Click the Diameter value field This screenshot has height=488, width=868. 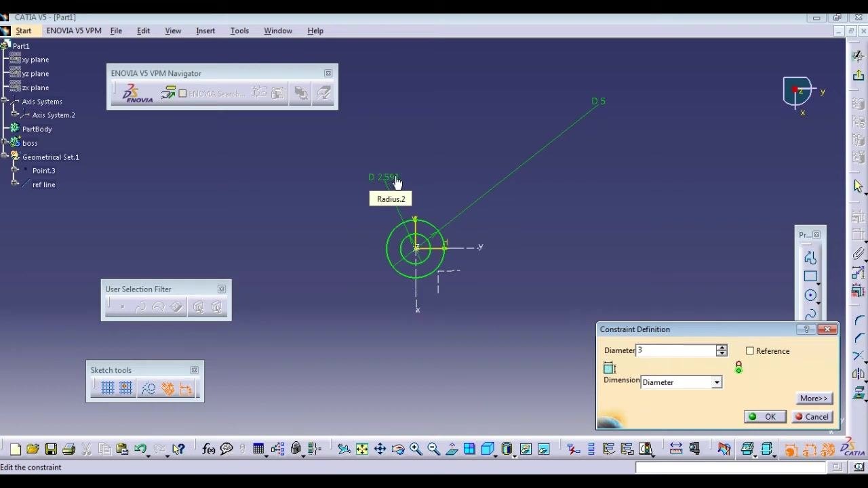[676, 350]
